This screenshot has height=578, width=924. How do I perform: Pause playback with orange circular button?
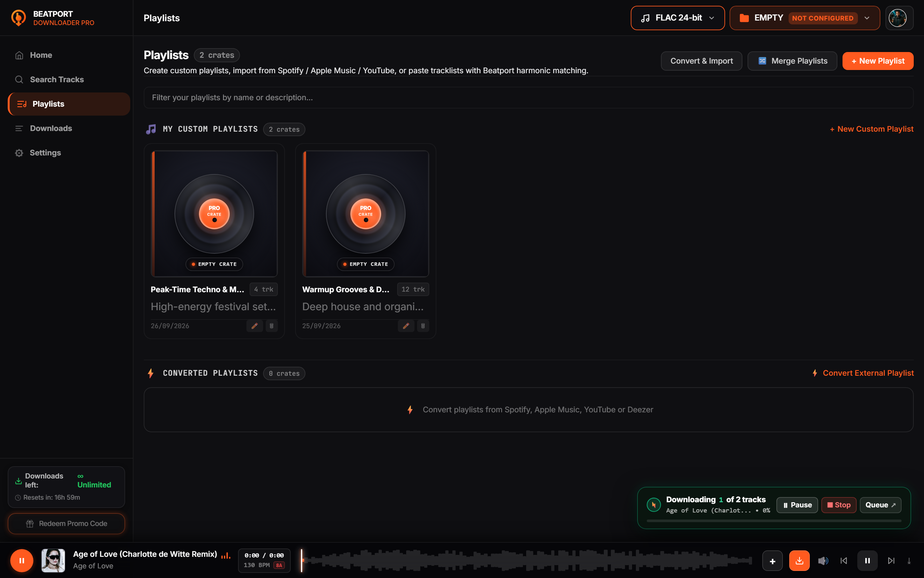22,560
